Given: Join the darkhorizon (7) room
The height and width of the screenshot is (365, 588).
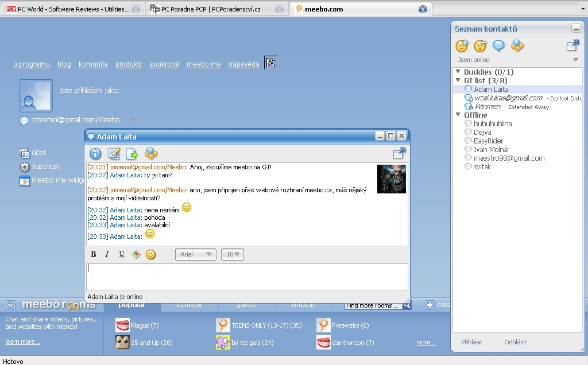Looking at the screenshot, I should (x=345, y=342).
